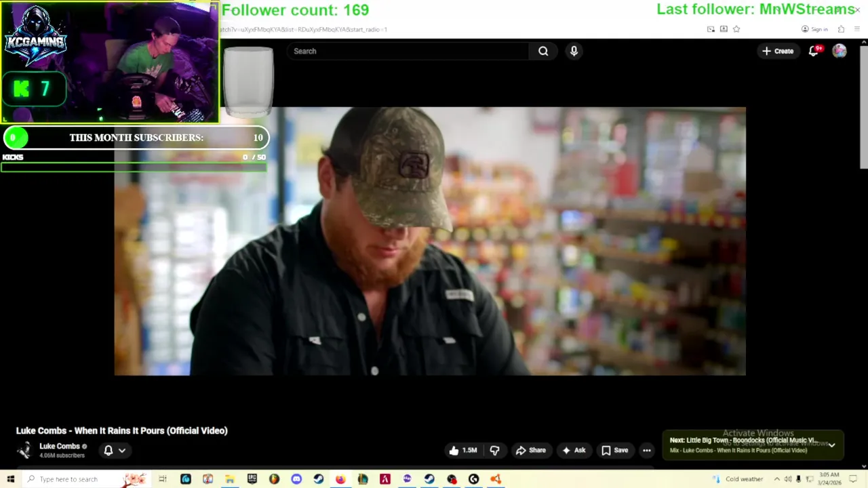Open the volume control in system tray
The height and width of the screenshot is (488, 868).
pos(788,479)
